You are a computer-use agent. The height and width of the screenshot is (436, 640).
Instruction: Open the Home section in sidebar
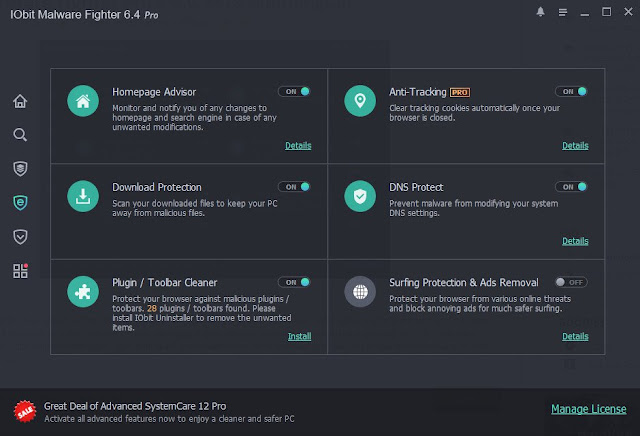(20, 101)
